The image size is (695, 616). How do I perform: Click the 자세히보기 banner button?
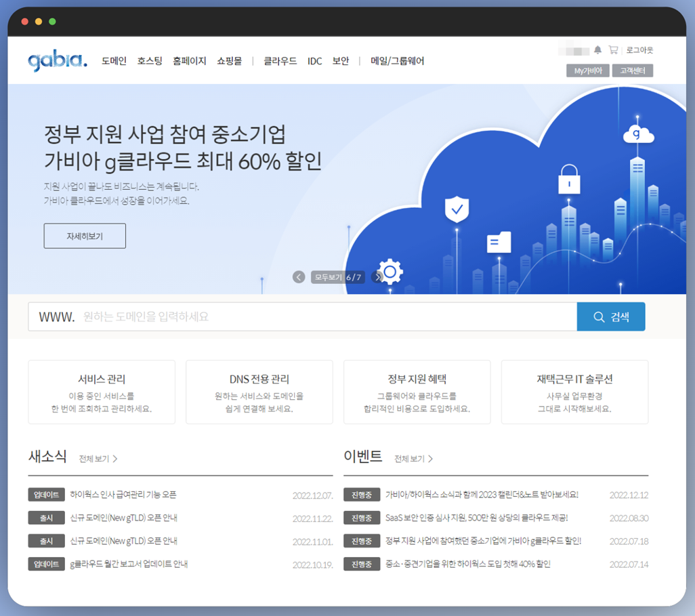pos(85,236)
